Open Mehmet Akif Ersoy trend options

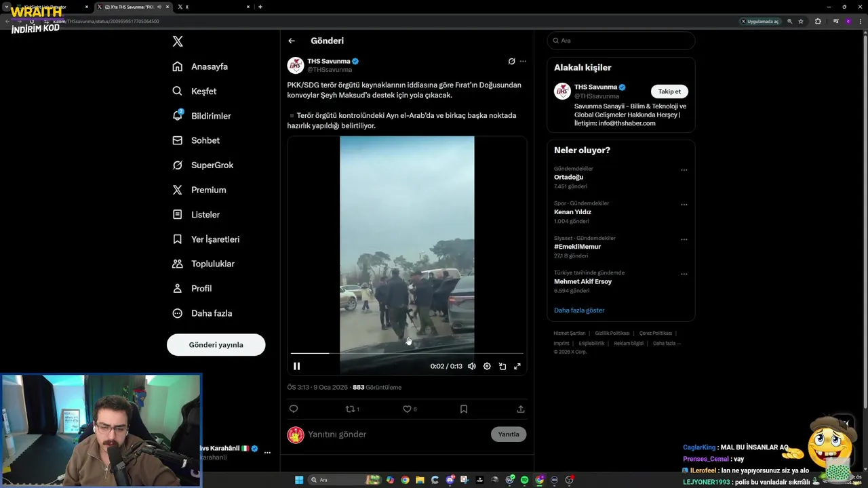tap(684, 274)
